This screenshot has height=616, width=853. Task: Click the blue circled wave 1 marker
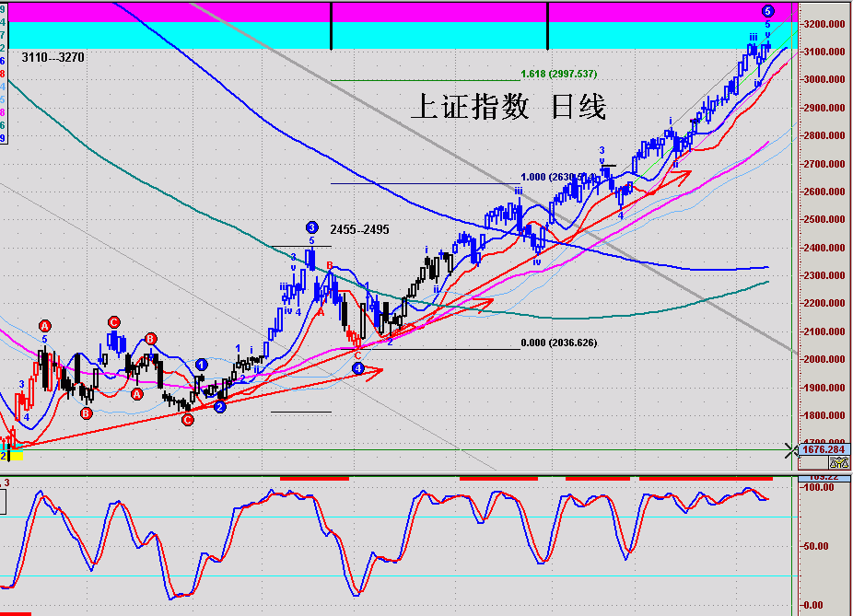tap(202, 365)
